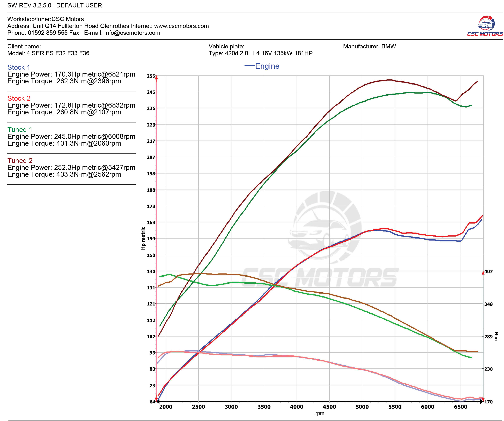Click the Workshop/tuner:CSC Motors line

(45, 19)
